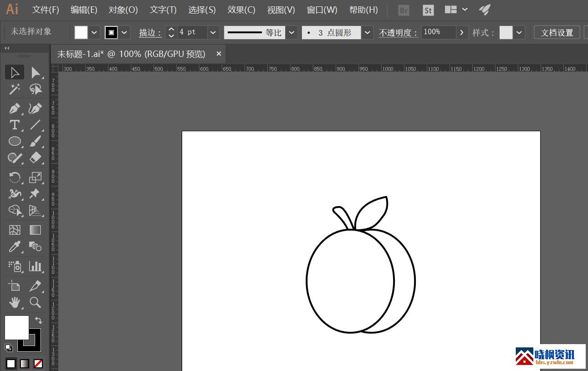The width and height of the screenshot is (588, 371).
Task: Activate the Eyedropper tool
Action: pos(15,247)
